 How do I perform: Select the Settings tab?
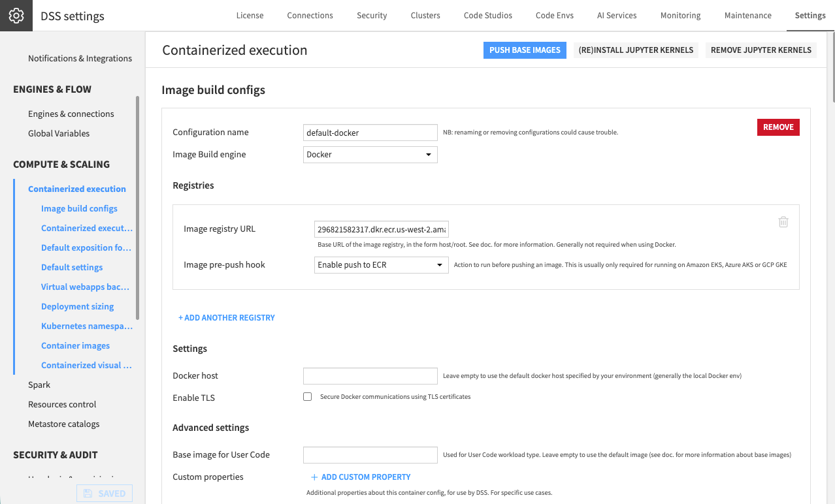pyautogui.click(x=810, y=16)
